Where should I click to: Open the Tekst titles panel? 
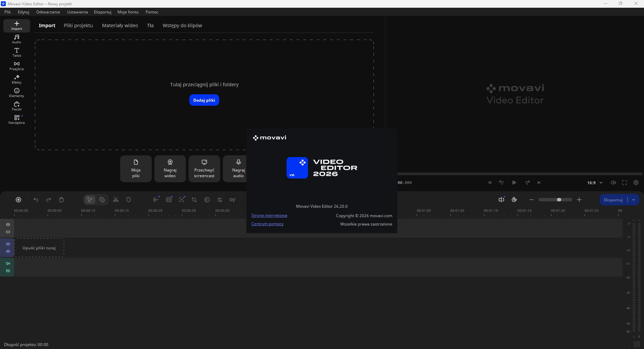16,52
